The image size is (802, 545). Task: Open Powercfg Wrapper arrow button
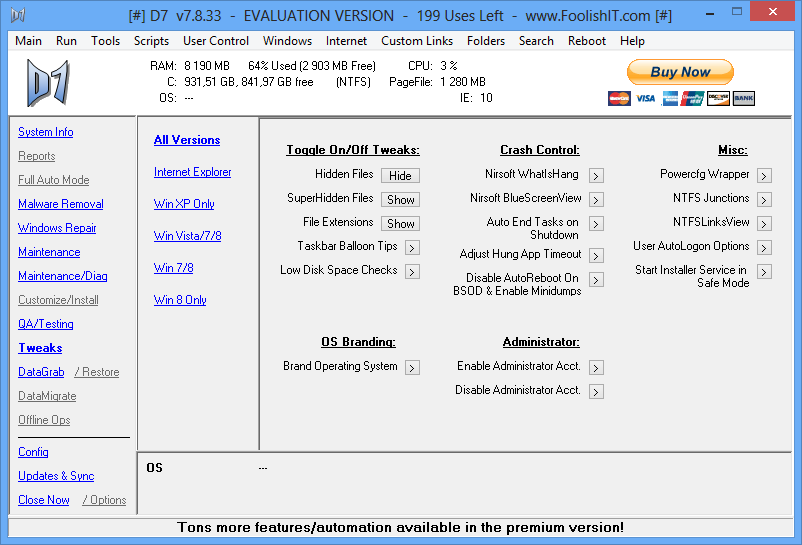point(764,175)
